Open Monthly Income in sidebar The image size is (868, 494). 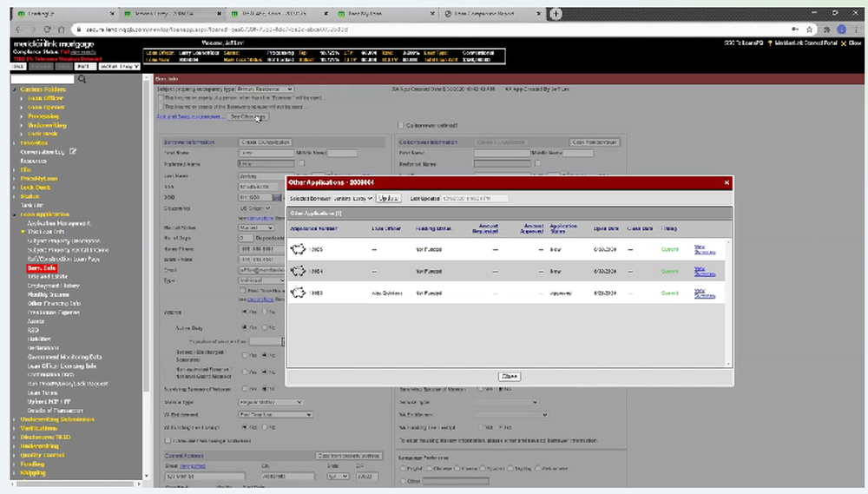tap(48, 294)
